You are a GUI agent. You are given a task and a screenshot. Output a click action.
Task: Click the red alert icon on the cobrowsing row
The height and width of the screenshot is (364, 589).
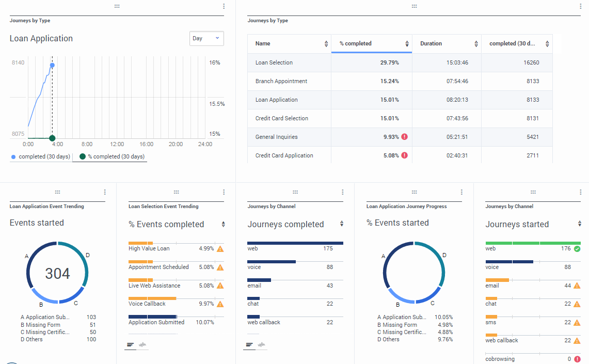pyautogui.click(x=577, y=359)
